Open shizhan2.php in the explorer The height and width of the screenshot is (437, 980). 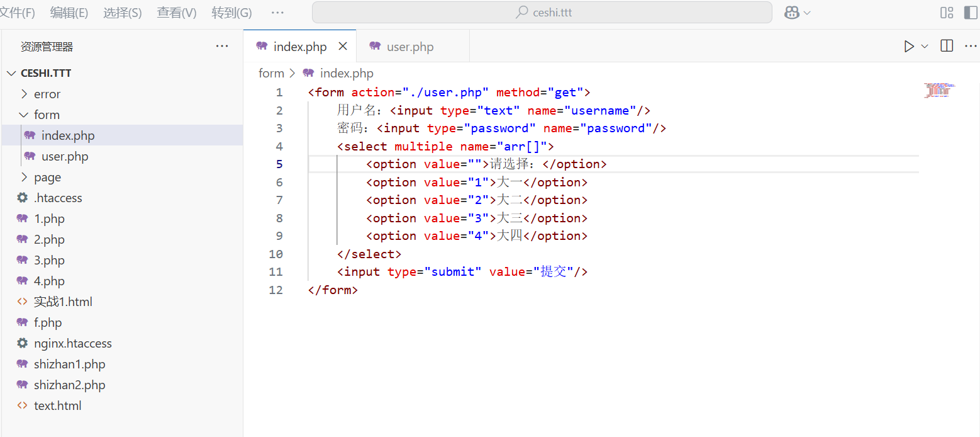(x=122, y=385)
